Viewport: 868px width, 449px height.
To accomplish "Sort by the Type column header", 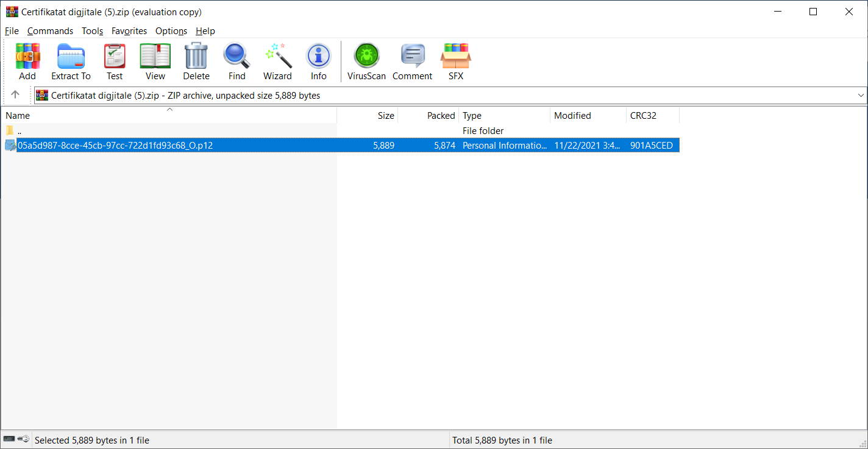I will click(x=505, y=115).
